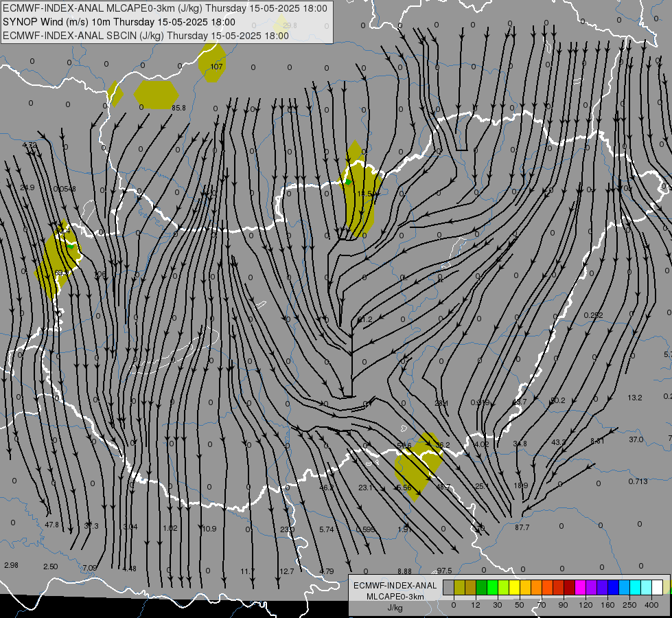Click the legend tick label 250
Image resolution: width=672 pixels, height=618 pixels.
tap(629, 605)
